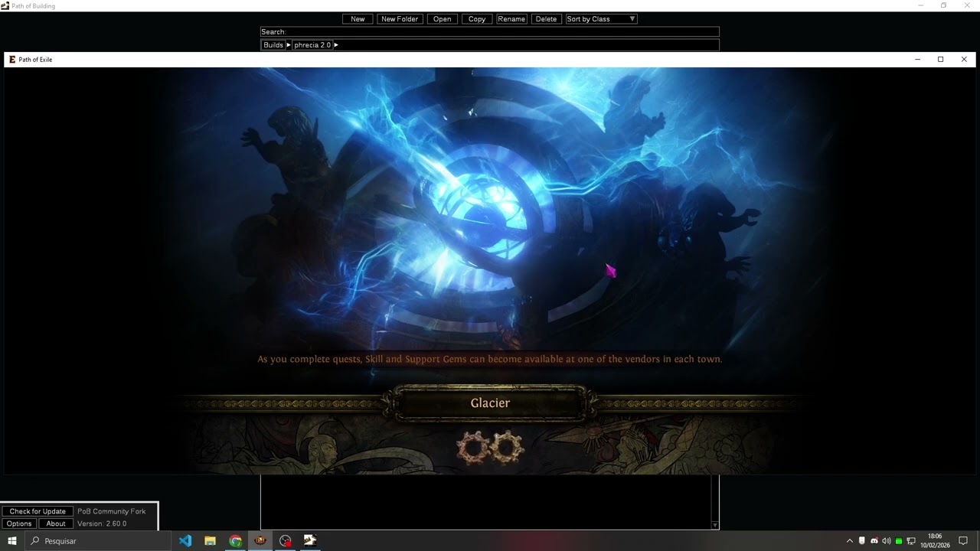This screenshot has height=551, width=980.
Task: Open Visual Studio Code from the taskbar
Action: click(x=185, y=541)
